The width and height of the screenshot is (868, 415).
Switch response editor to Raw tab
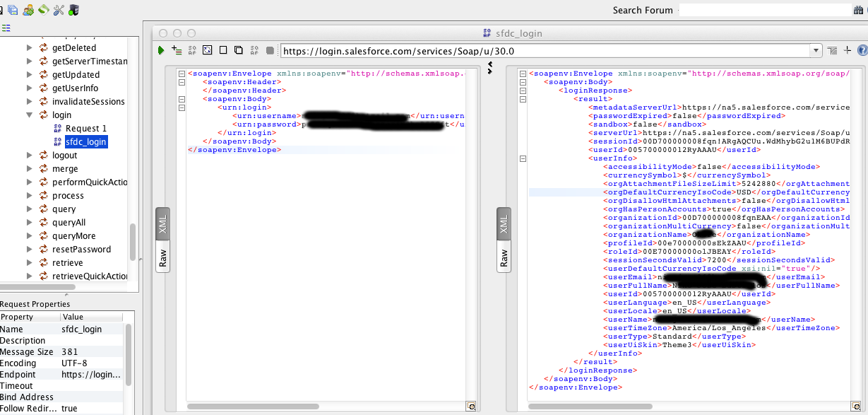(x=504, y=257)
